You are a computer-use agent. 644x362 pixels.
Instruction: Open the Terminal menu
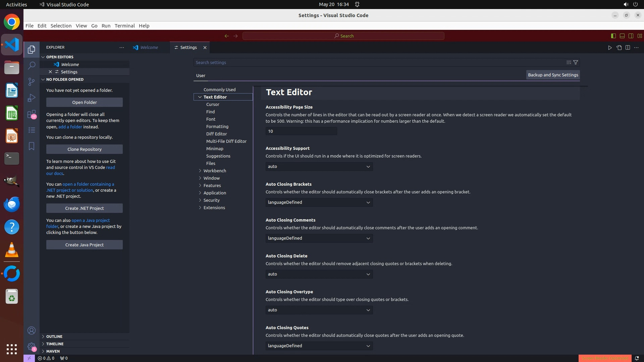pyautogui.click(x=124, y=26)
